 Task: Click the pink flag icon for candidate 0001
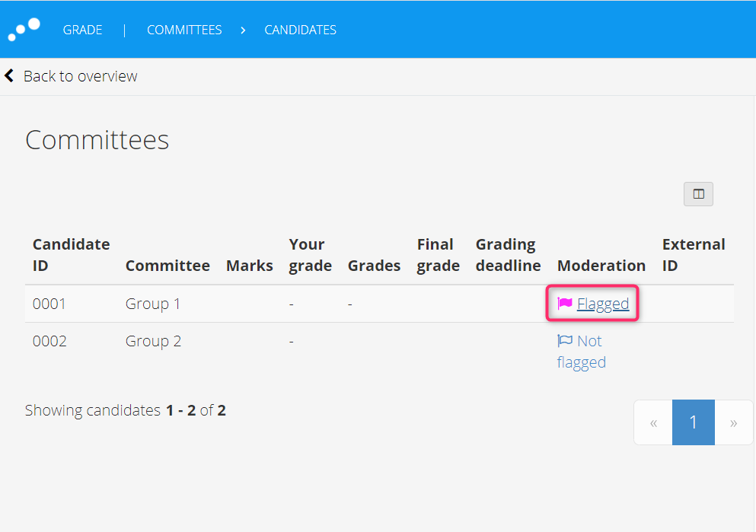(565, 303)
